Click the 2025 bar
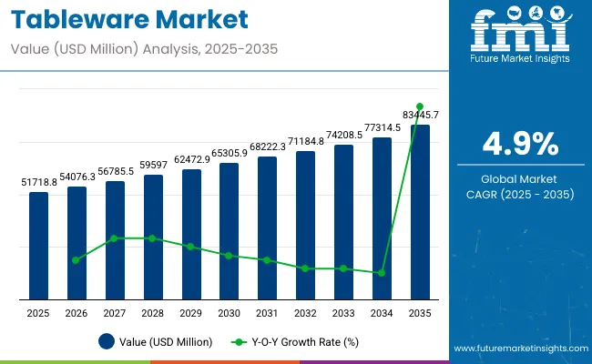The image size is (592, 364). pos(38,246)
